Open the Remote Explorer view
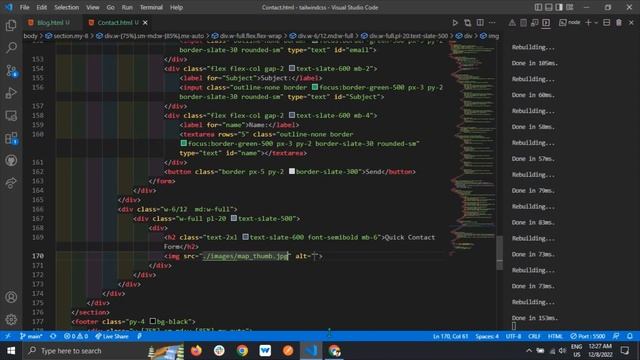640x360 pixels. tap(11, 116)
